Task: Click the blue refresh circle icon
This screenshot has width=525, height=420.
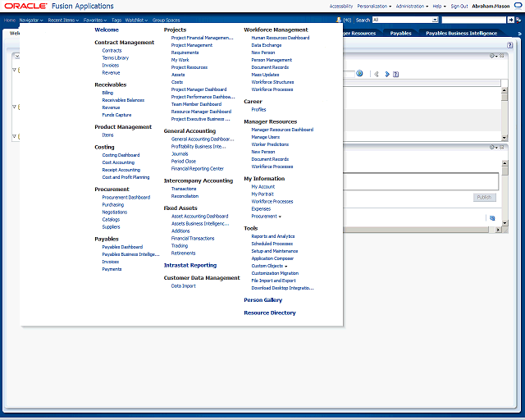Action: [x=359, y=74]
